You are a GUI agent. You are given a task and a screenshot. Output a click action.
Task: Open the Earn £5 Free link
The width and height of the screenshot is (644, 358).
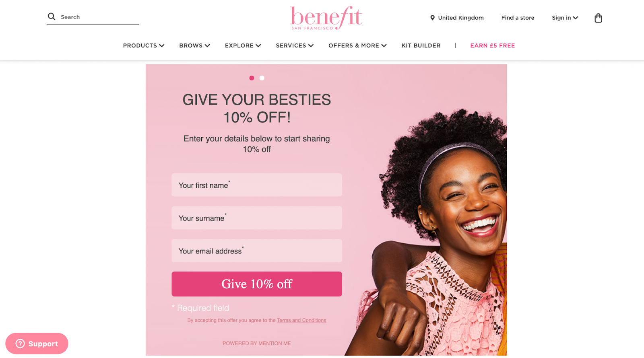point(492,45)
